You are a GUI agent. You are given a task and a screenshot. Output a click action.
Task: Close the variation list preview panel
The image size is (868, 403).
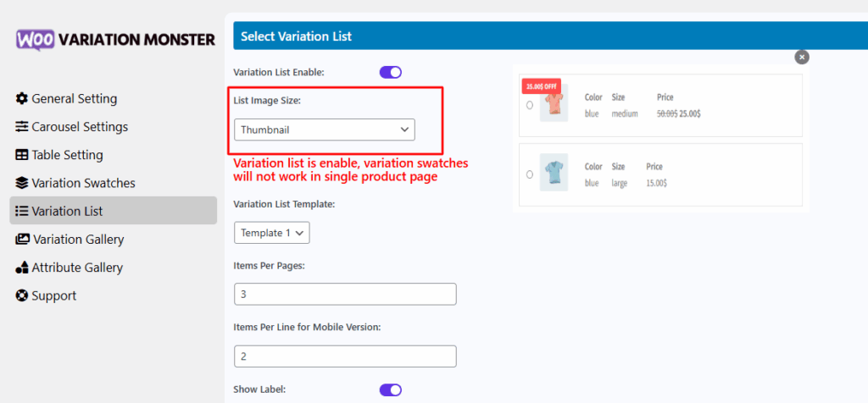(802, 57)
